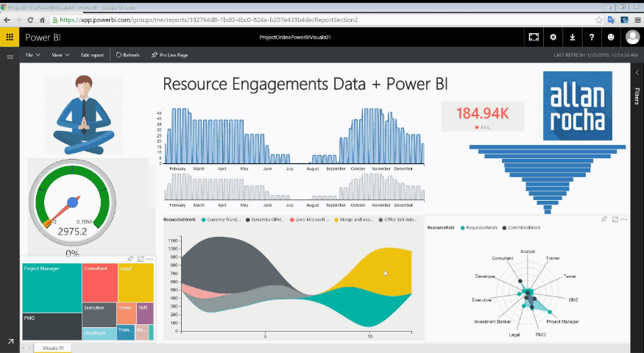Viewport: 644px width, 353px height.
Task: Pin the radar chart visual
Action: click(604, 219)
